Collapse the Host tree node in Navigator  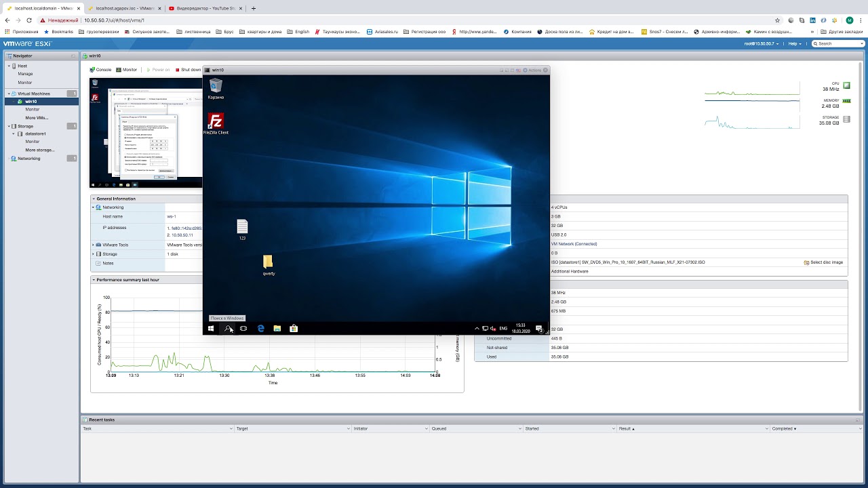point(9,66)
